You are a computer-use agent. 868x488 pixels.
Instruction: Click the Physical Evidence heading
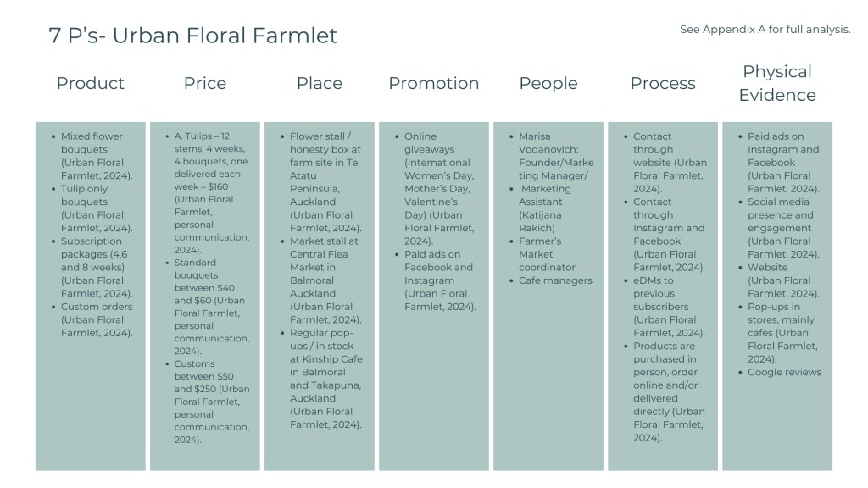pos(777,83)
